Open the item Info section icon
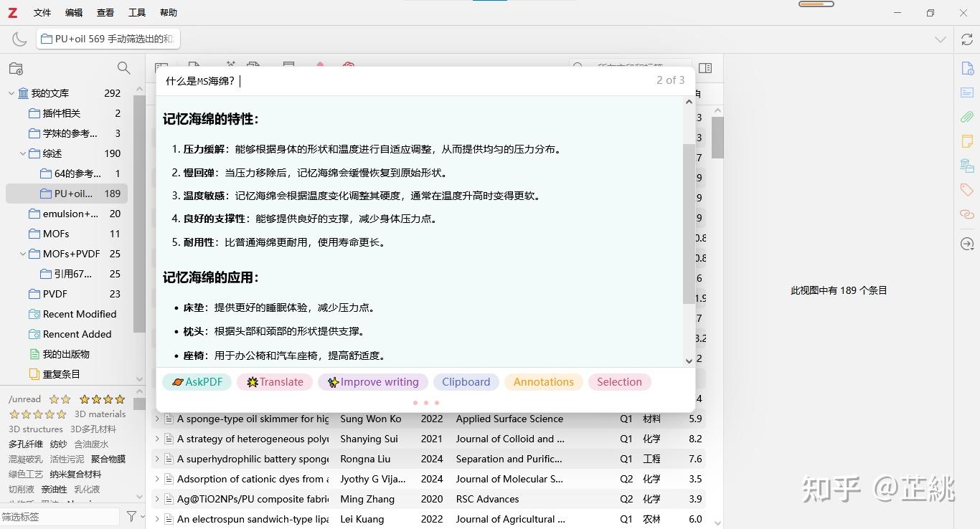The image size is (980, 529). [967, 69]
